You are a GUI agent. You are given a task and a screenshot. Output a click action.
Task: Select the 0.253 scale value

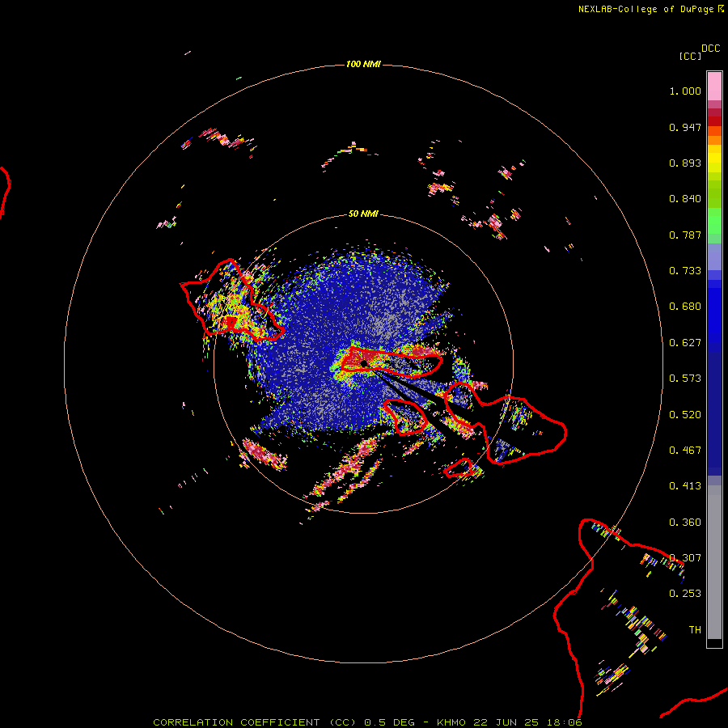[685, 594]
